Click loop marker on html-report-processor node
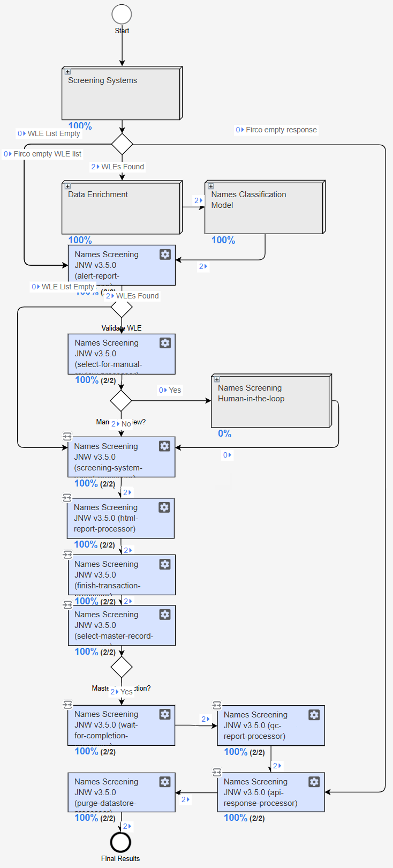Viewport: 393px width, 868px height. click(x=67, y=498)
